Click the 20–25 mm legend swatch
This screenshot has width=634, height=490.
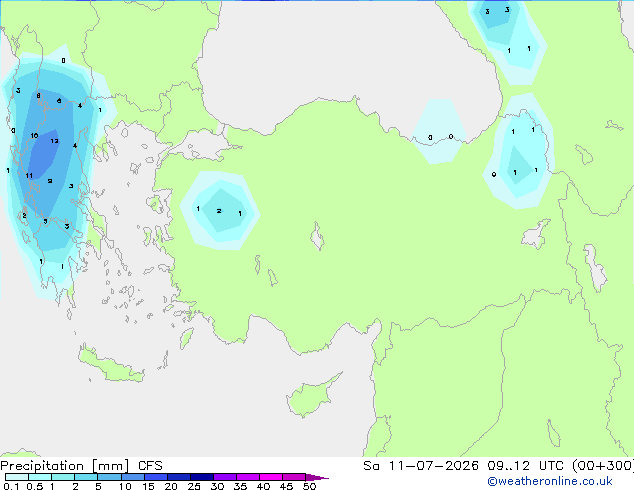(x=178, y=477)
